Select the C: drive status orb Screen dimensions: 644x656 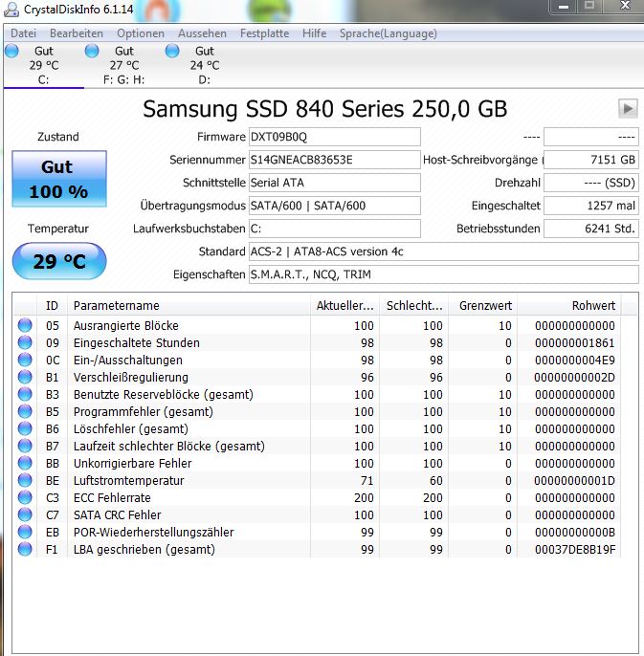coord(11,51)
